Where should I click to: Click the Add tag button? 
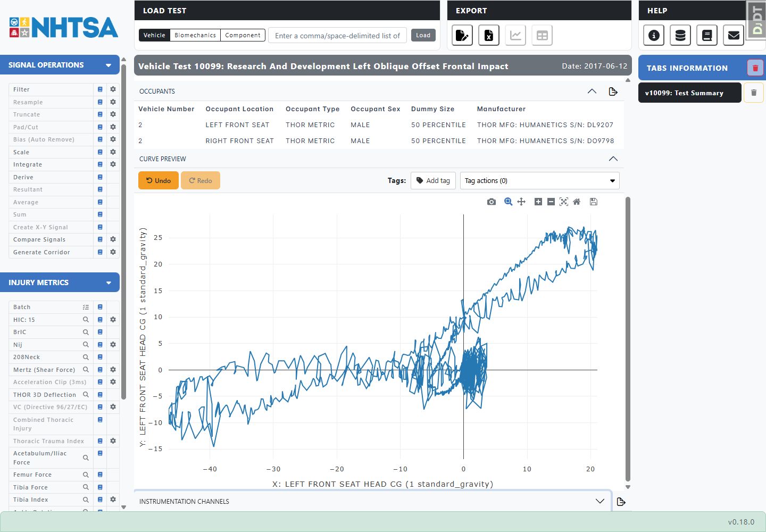pyautogui.click(x=433, y=181)
